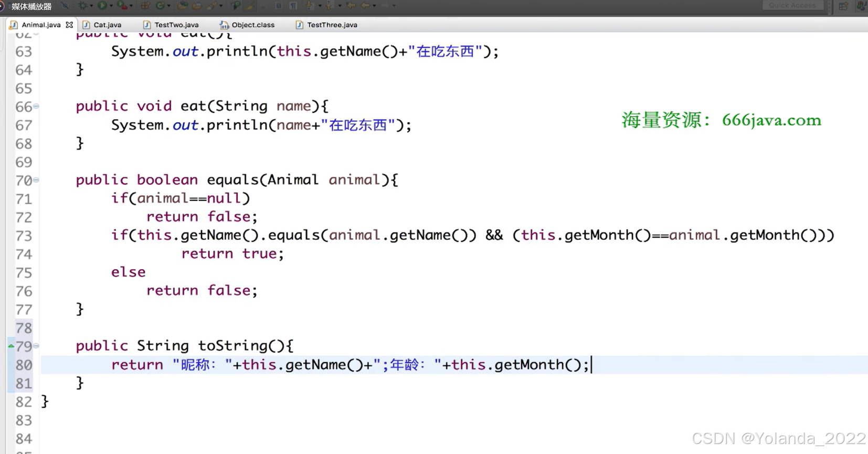Collapse the equals method fold at line 70
The image size is (868, 454).
pyautogui.click(x=36, y=180)
